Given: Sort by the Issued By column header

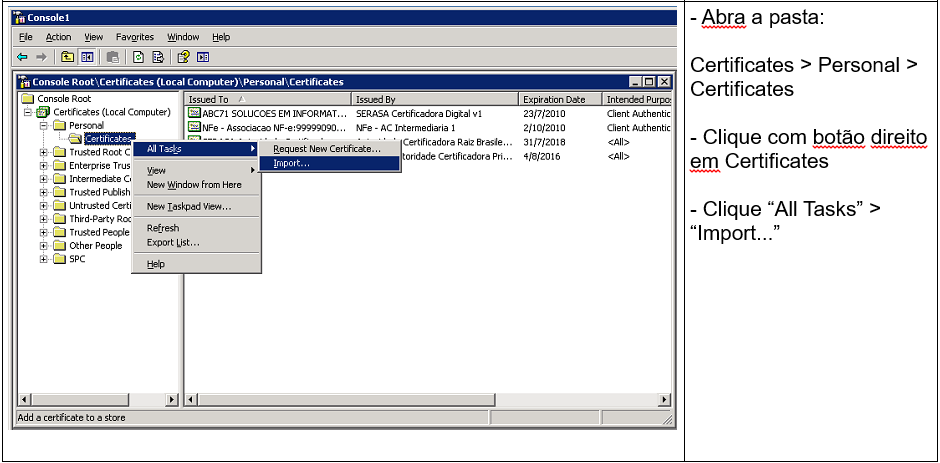Looking at the screenshot, I should pyautogui.click(x=435, y=99).
